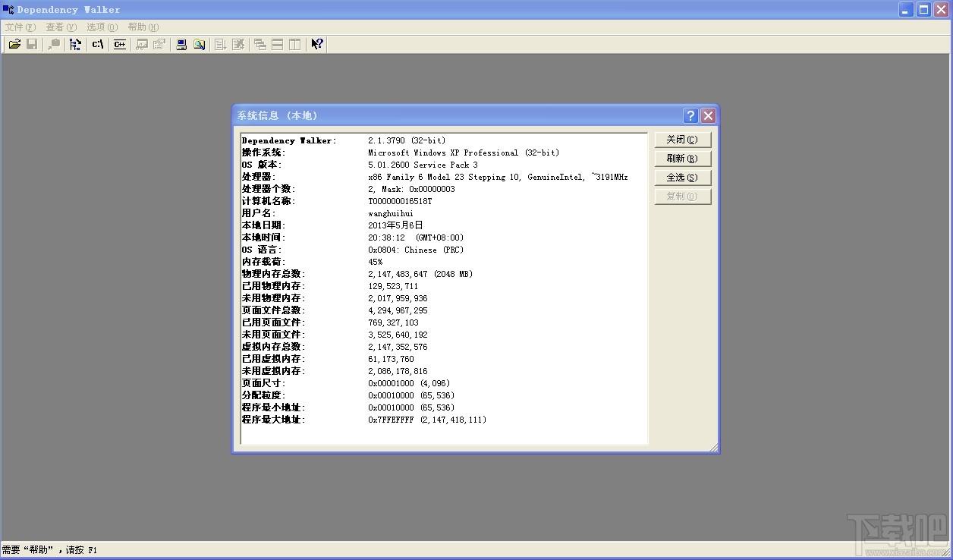Click the Cascade windows toolbar icon
Image resolution: width=953 pixels, height=560 pixels.
coord(260,44)
